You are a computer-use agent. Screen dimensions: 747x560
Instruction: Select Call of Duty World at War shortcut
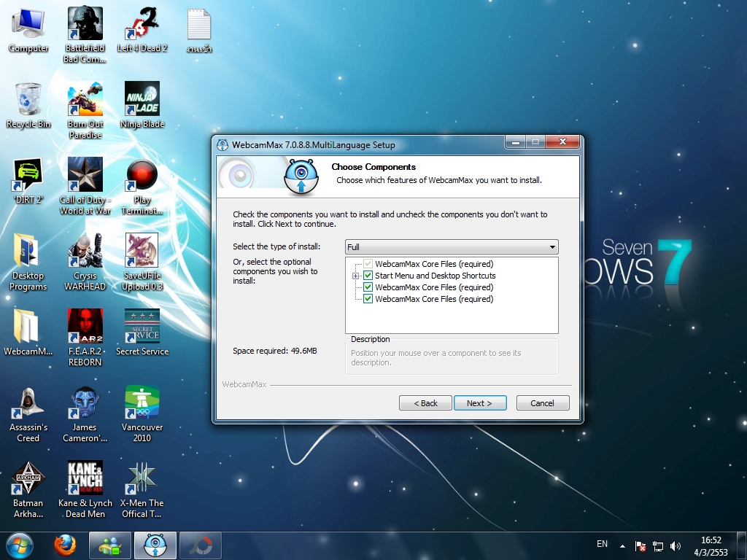pos(85,186)
